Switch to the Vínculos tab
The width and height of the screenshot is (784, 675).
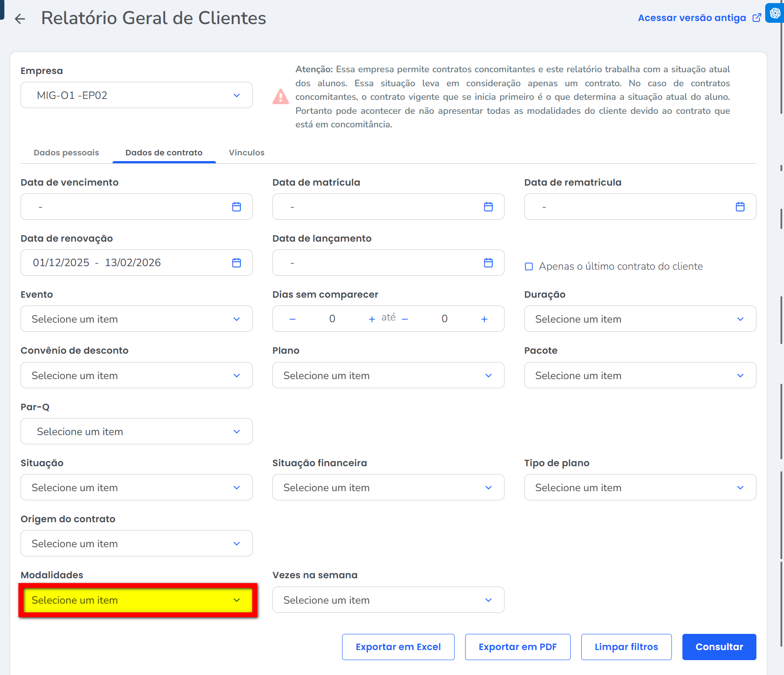pyautogui.click(x=247, y=153)
